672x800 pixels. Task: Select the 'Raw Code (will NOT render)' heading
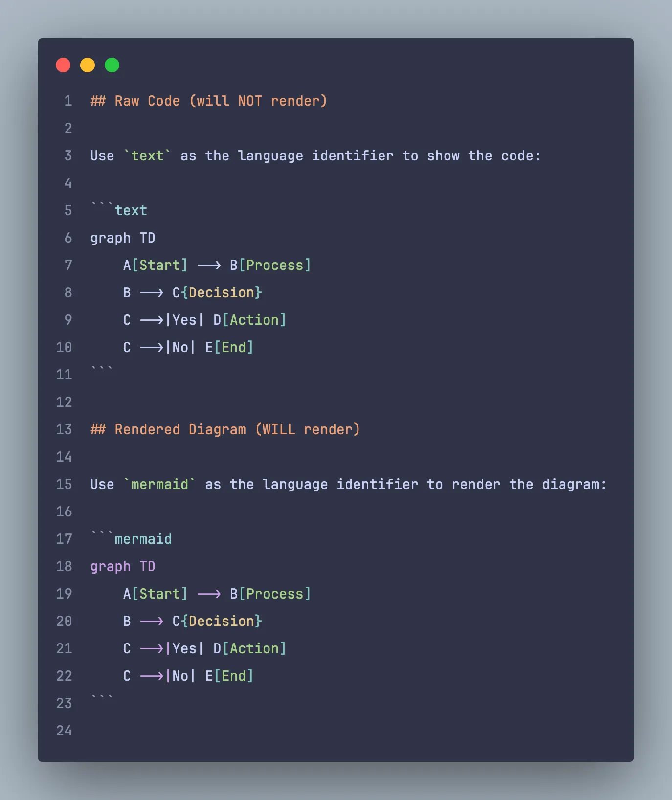[x=208, y=101]
